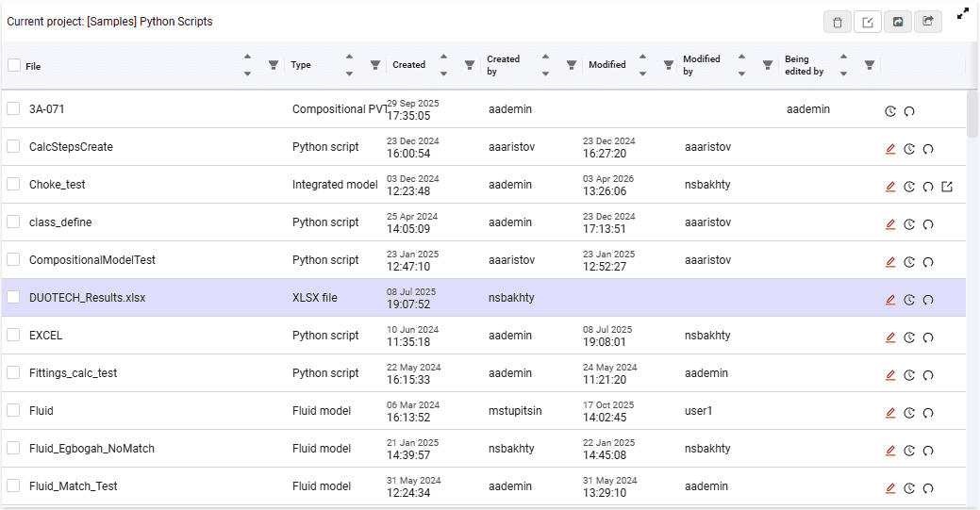The height and width of the screenshot is (510, 980).
Task: Click the Created column header label
Action: 408,64
